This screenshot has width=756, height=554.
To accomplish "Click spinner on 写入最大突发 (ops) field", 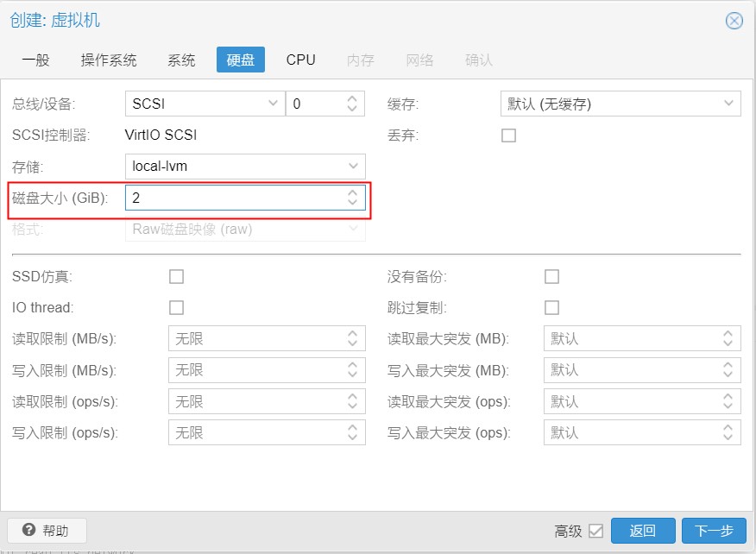I will tap(728, 432).
